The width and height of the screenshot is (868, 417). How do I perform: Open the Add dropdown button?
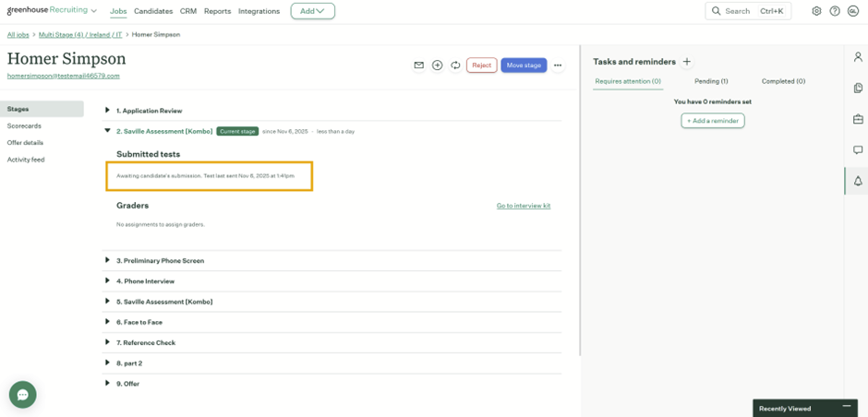(312, 11)
